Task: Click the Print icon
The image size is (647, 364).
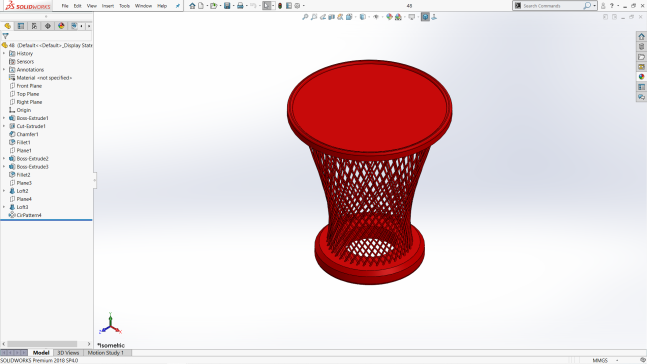Action: click(240, 6)
